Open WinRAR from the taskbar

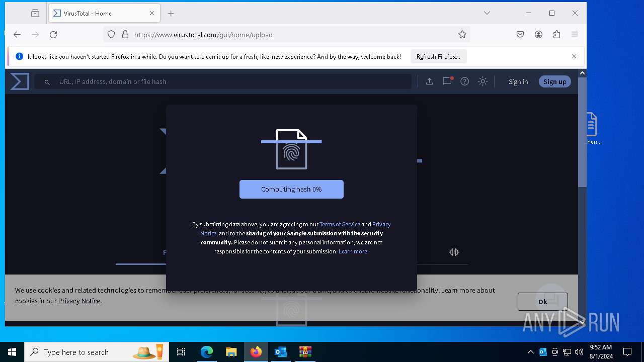(305, 352)
